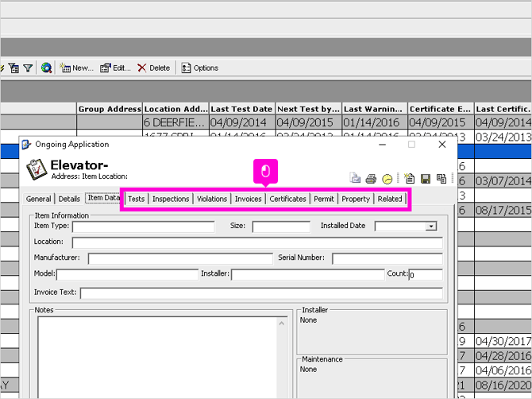Click the 03/24/2013 Last Certific. cell
This screenshot has height=399, width=532.
coord(503,137)
